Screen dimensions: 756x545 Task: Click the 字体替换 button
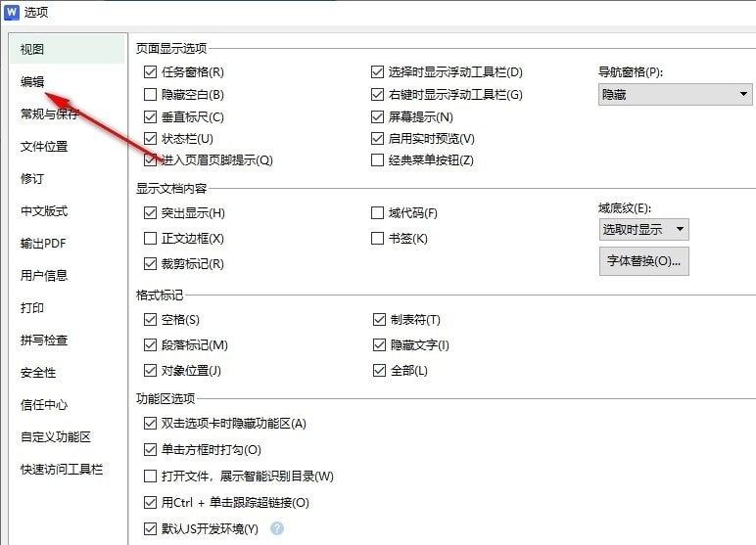tap(643, 261)
